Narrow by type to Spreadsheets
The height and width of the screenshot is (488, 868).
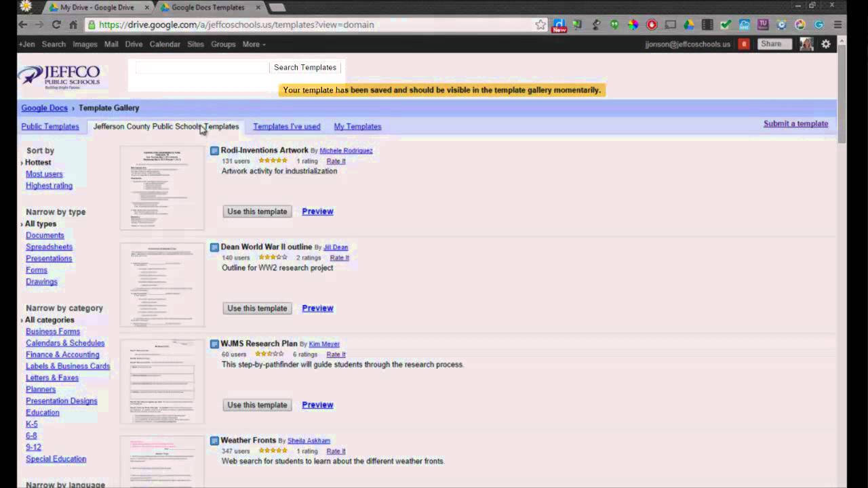(x=49, y=247)
